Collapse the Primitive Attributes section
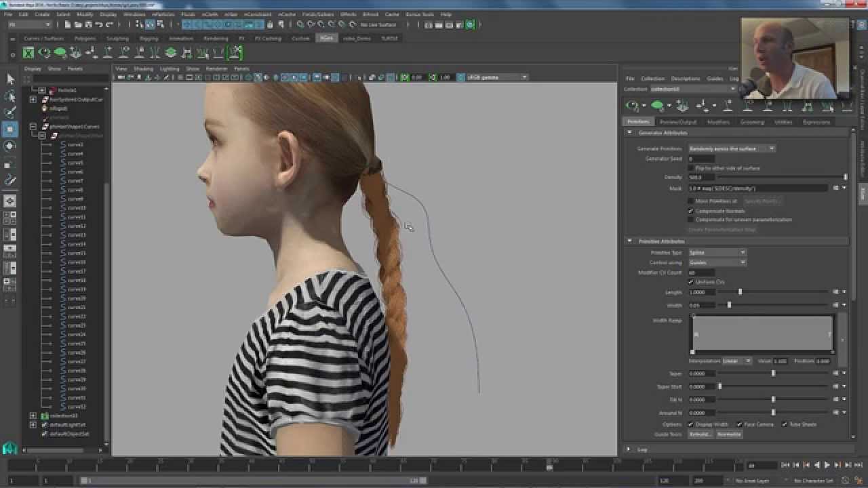This screenshot has height=488, width=868. point(629,241)
